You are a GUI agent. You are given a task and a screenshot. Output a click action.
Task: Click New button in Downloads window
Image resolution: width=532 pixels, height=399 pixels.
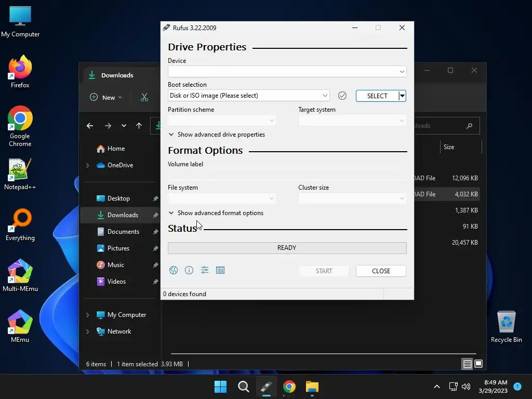(105, 97)
